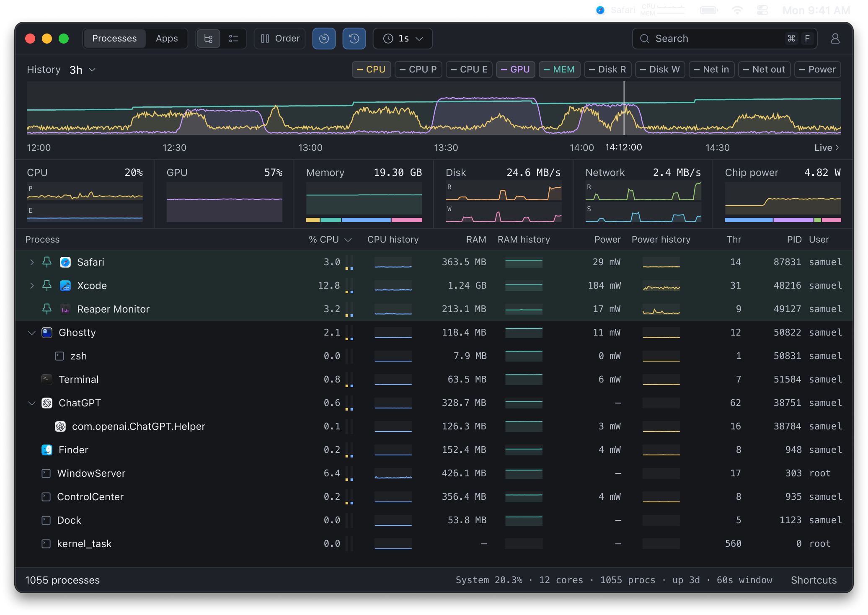This screenshot has width=868, height=615.
Task: Toggle the live gauge view button
Action: tap(324, 39)
